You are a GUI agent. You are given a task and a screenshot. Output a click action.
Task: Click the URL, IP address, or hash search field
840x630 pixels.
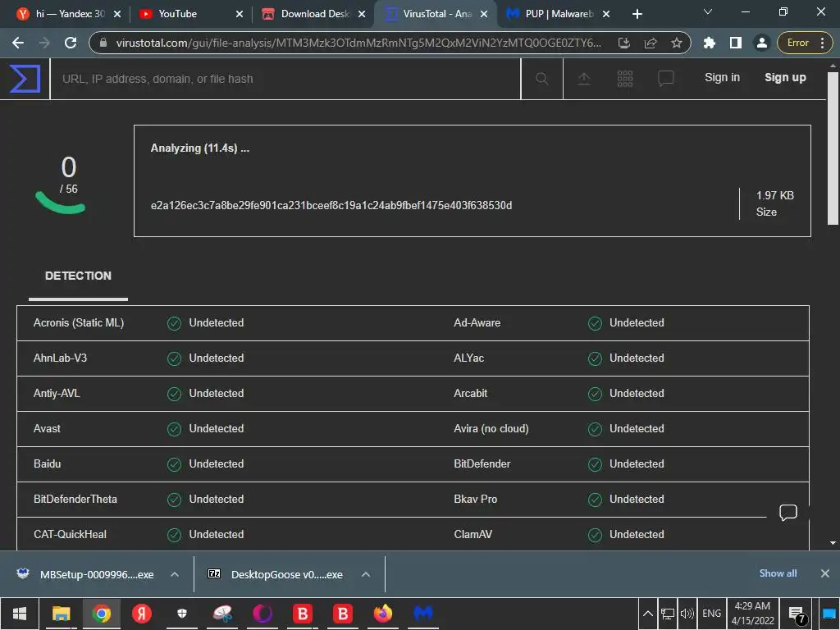pos(285,79)
